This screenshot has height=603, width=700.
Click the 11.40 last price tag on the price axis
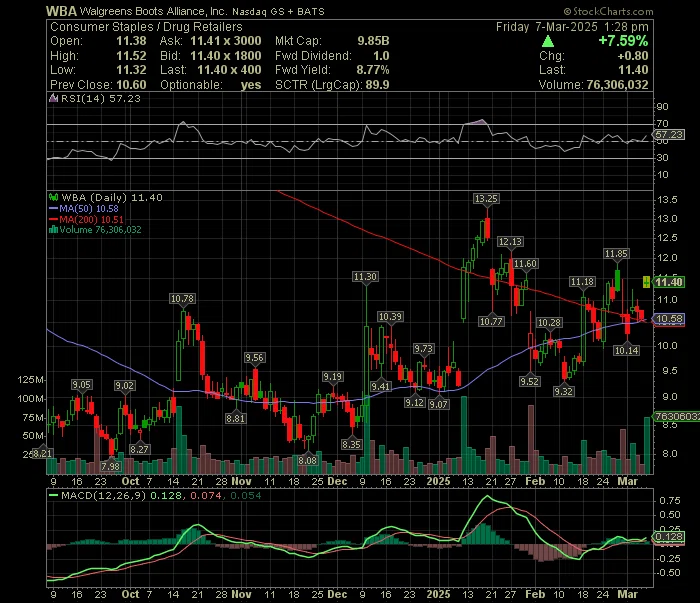(669, 282)
